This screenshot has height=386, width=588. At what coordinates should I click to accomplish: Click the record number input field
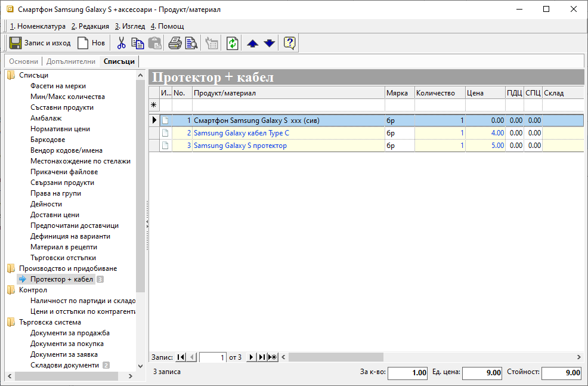coord(213,357)
